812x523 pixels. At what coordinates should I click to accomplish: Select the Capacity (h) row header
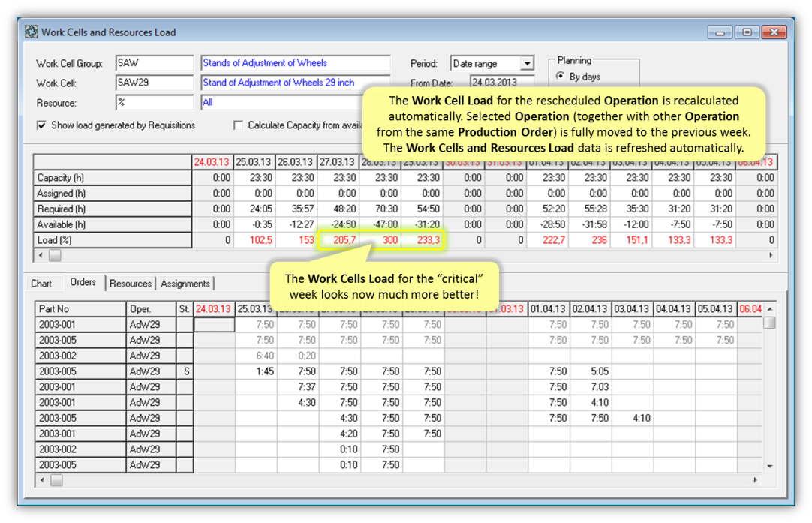pos(113,178)
